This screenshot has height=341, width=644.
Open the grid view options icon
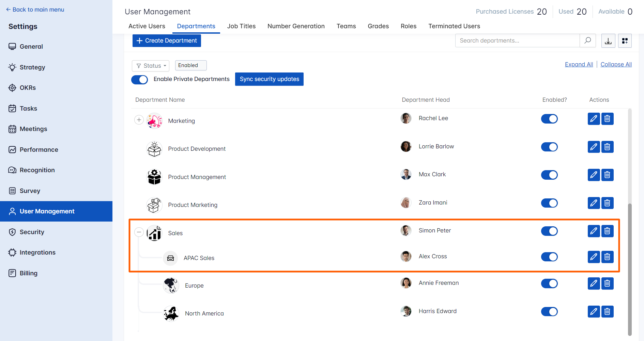click(x=625, y=41)
